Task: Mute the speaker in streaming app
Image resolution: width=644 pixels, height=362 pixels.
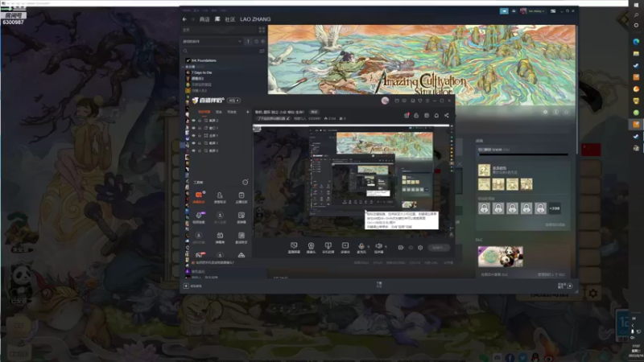Action: (378, 247)
